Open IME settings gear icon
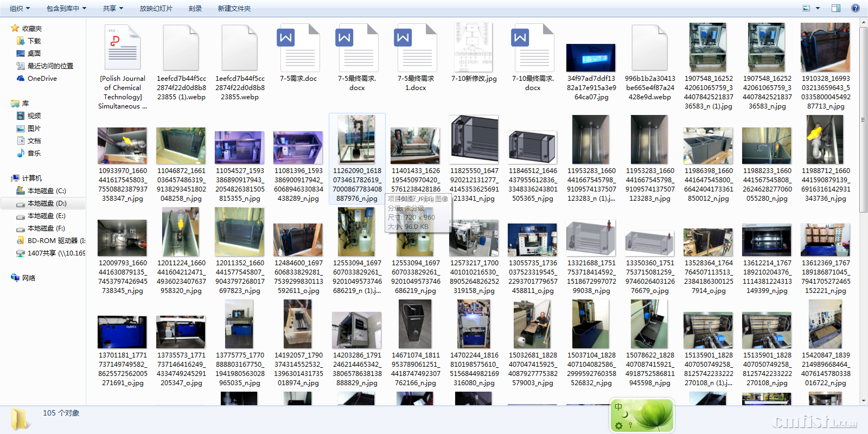868x434 pixels. click(x=619, y=426)
